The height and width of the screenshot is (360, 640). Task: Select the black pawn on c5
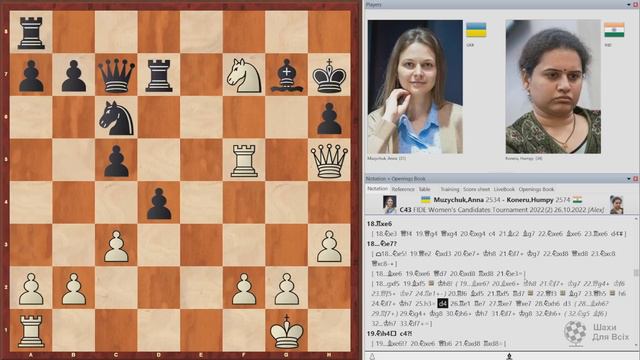116,162
